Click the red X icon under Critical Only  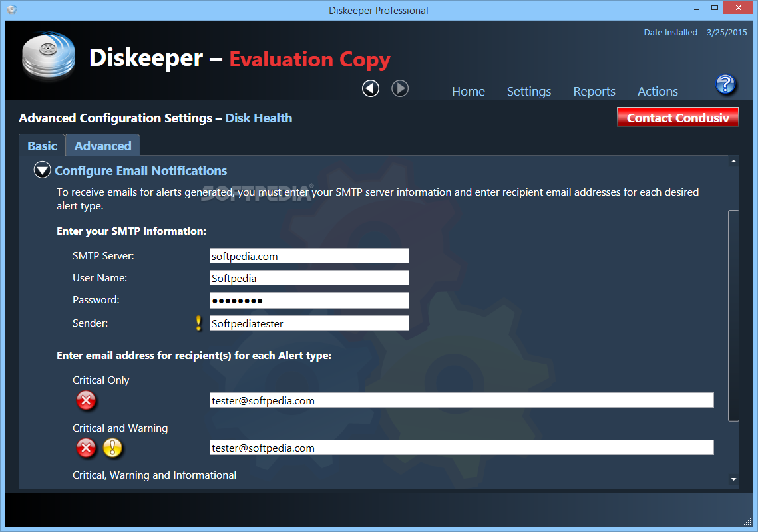[86, 400]
